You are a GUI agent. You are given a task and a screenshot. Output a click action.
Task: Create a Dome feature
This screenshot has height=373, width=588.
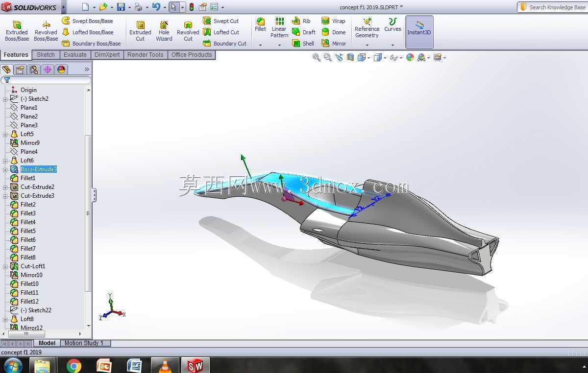click(334, 32)
